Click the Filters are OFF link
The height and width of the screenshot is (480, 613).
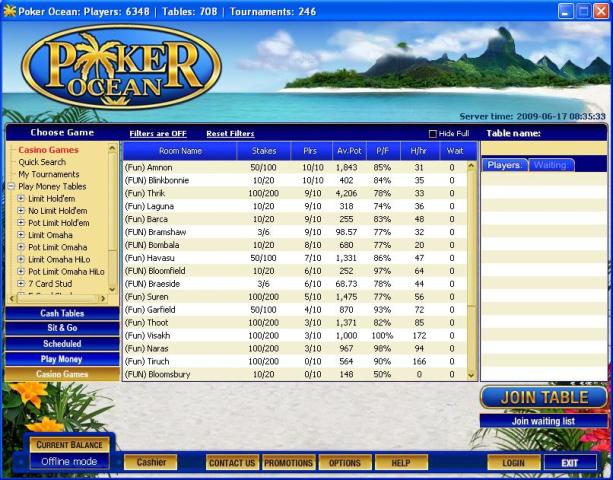click(x=158, y=134)
